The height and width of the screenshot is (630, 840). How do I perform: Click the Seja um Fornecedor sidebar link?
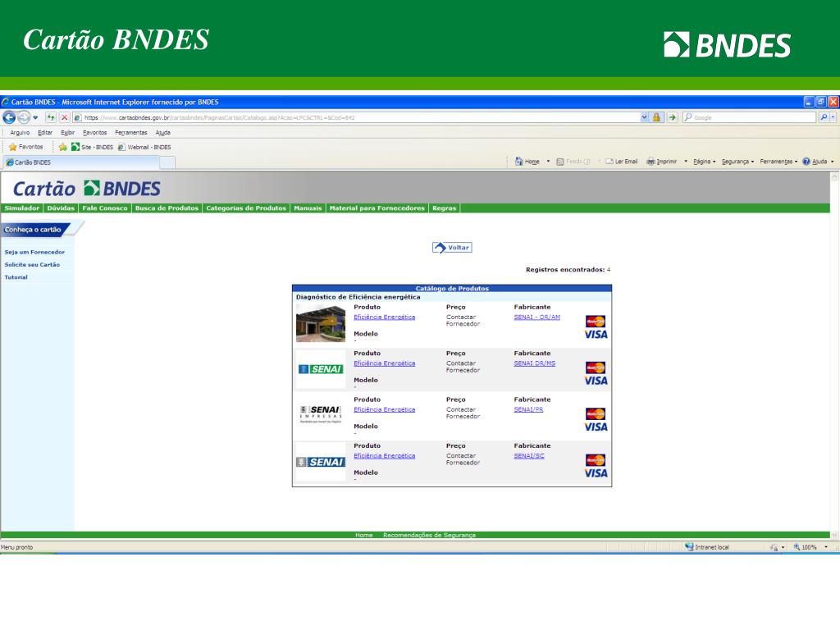(34, 252)
